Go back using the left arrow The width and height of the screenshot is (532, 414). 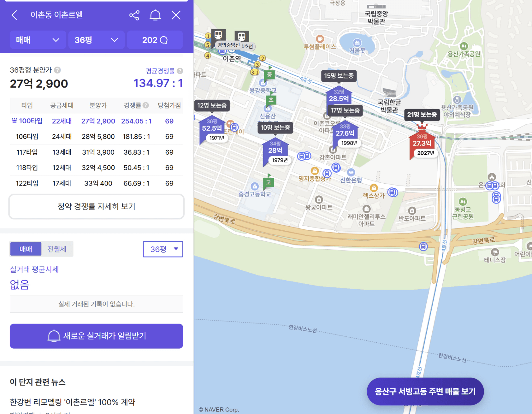pos(14,15)
